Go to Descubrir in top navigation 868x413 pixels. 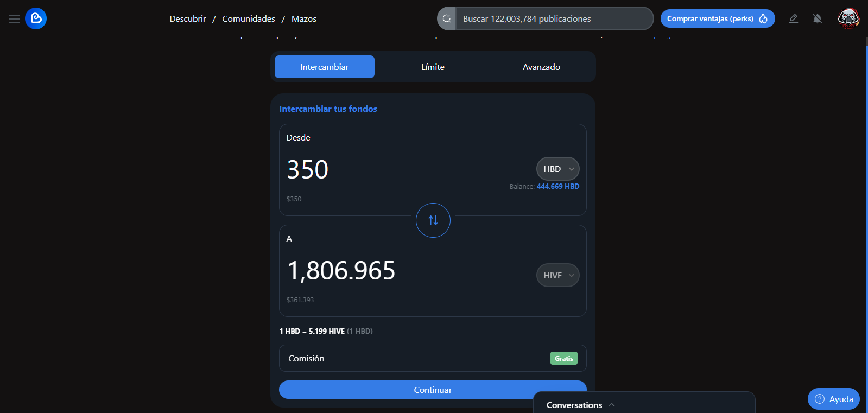tap(188, 18)
